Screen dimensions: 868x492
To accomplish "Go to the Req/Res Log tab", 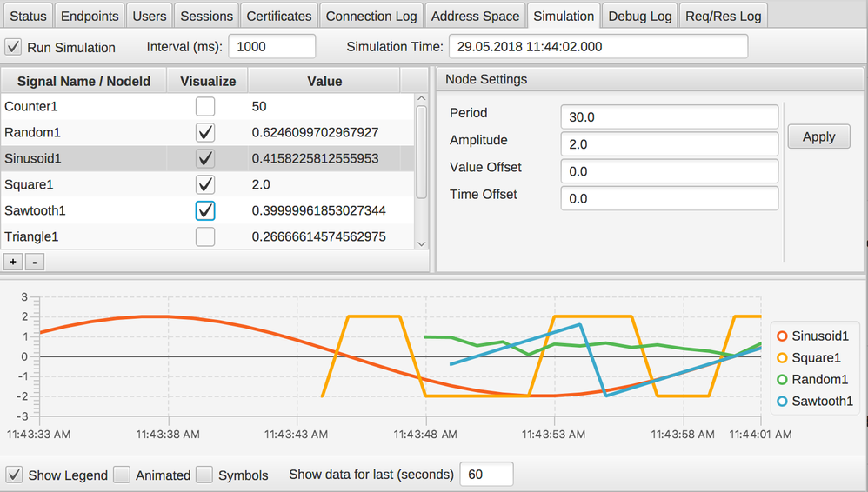I will pos(723,16).
